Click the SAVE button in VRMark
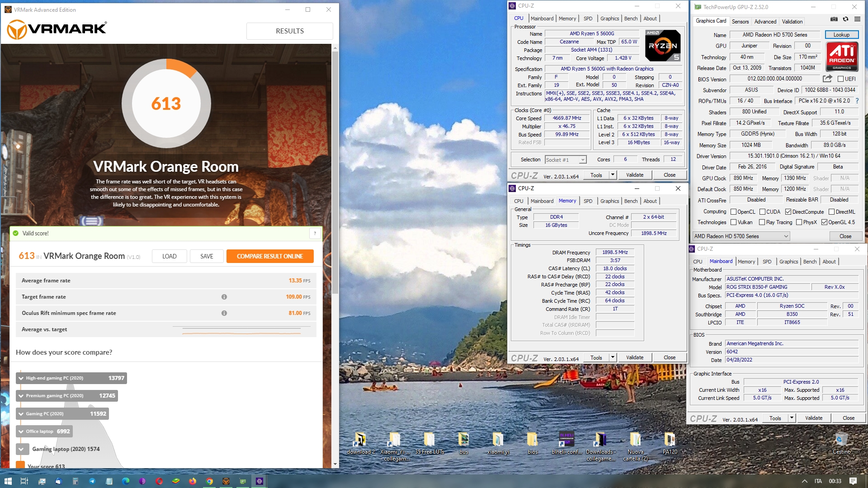Image resolution: width=868 pixels, height=488 pixels. point(207,256)
